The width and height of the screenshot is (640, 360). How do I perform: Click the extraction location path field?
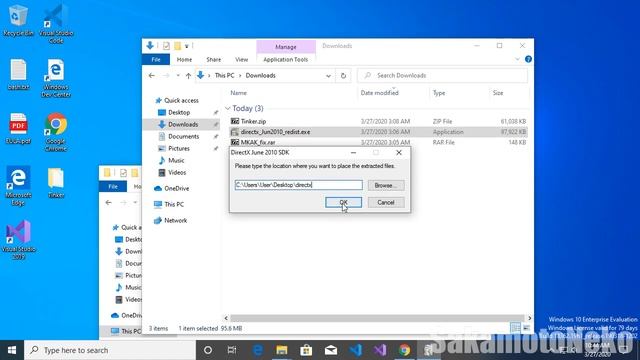point(298,185)
